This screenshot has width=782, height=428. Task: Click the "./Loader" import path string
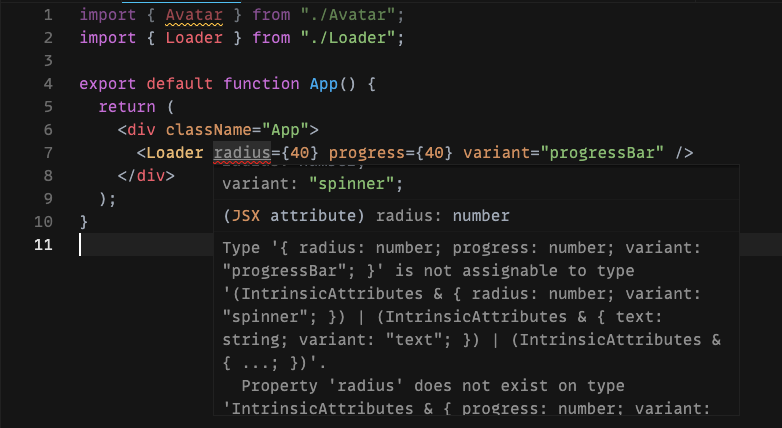point(348,38)
